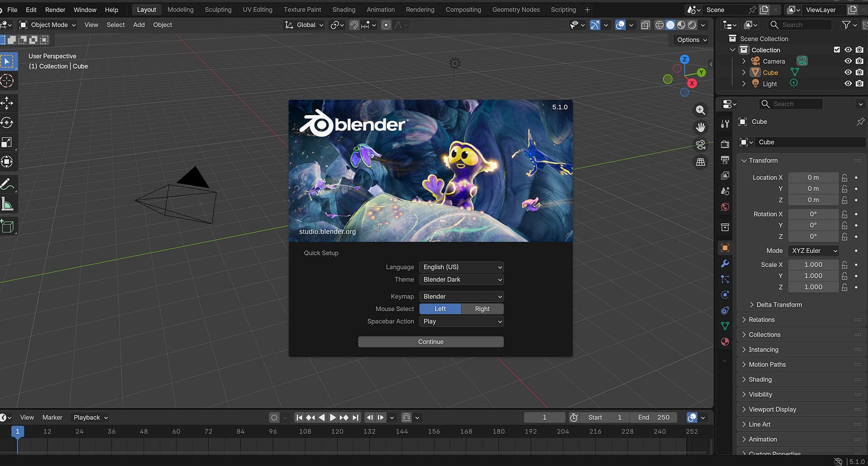Select the Move tool in left toolbar

click(7, 103)
